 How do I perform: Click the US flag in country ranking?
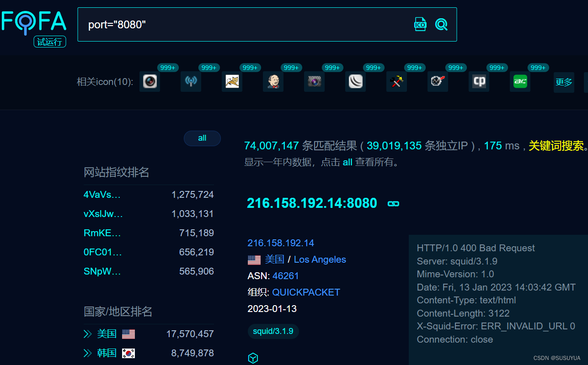128,334
